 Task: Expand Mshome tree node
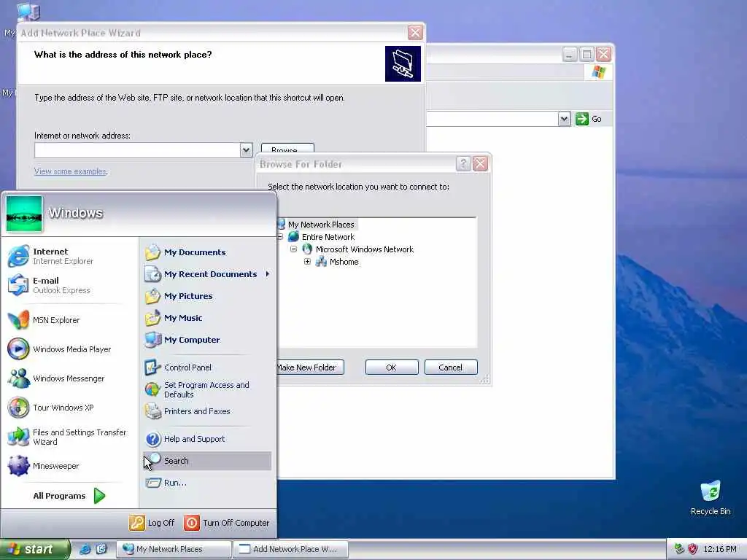click(x=307, y=262)
